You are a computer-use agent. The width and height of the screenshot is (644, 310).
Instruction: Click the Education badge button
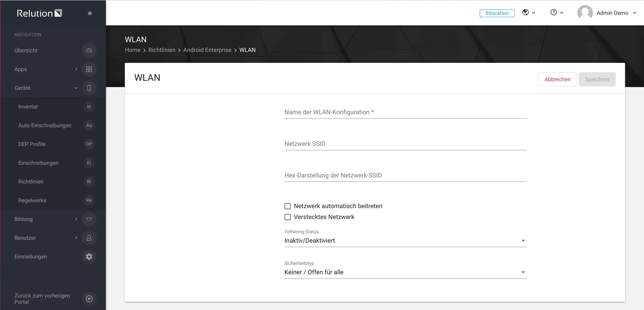tap(497, 13)
